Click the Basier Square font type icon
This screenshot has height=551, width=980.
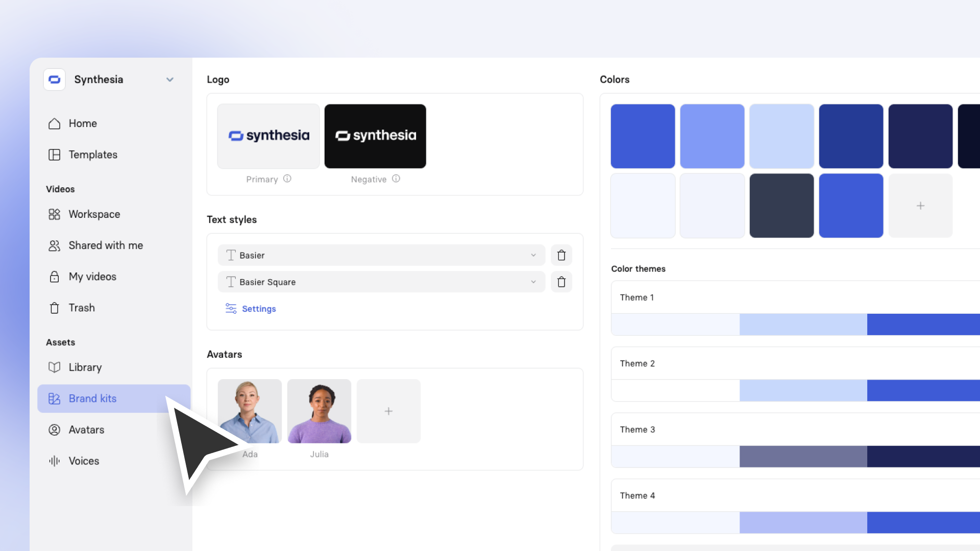[231, 282]
